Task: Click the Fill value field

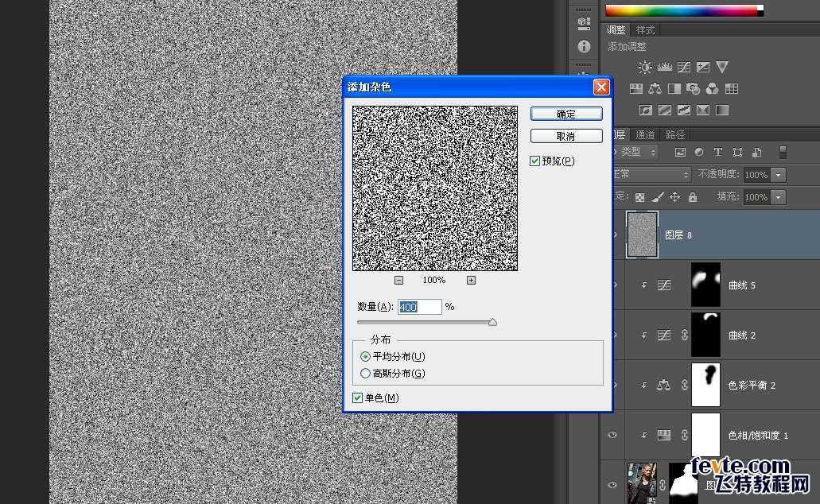Action: click(756, 197)
